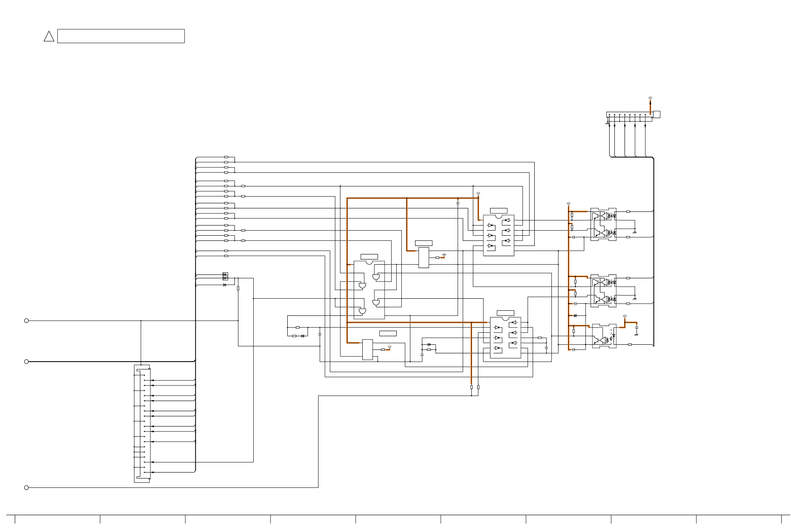Click the empty caution note box beside triangle

click(x=121, y=36)
